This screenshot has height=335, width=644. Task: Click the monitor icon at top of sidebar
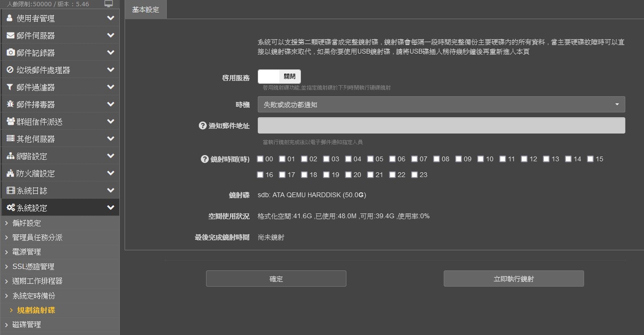pos(109,4)
